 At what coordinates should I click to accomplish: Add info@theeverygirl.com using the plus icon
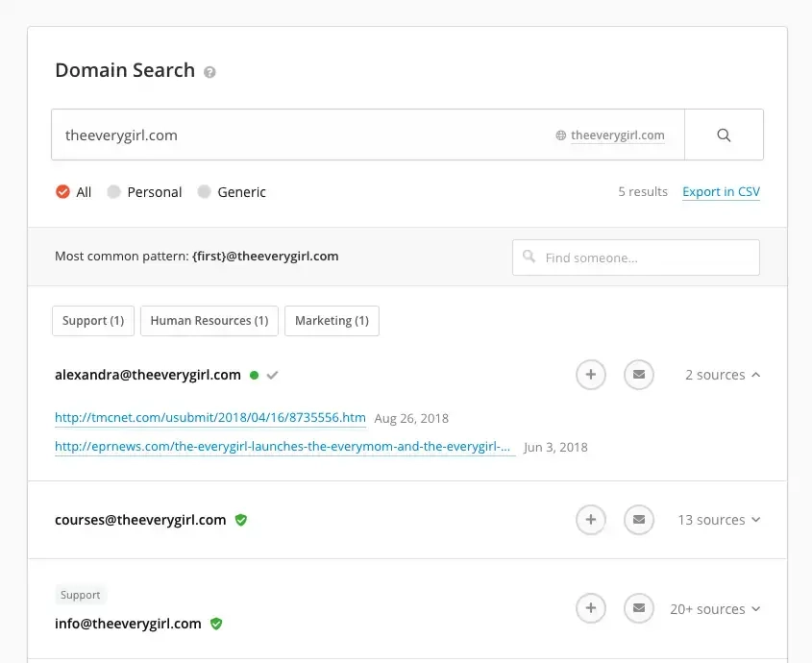pyautogui.click(x=591, y=608)
